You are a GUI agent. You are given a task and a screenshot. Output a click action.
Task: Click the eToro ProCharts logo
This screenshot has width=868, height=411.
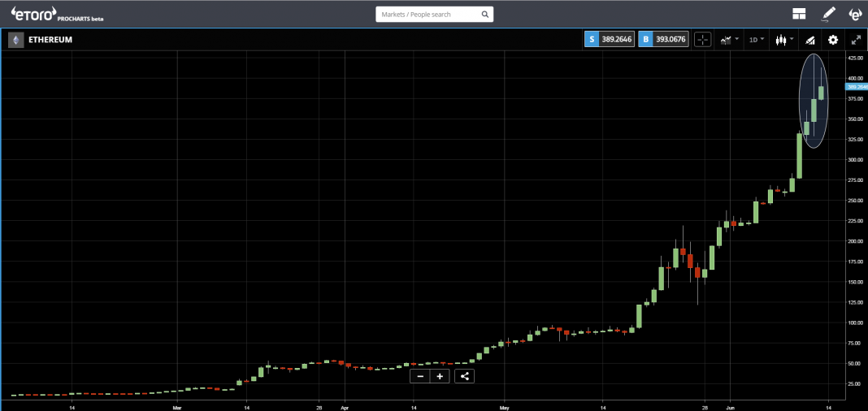click(56, 14)
